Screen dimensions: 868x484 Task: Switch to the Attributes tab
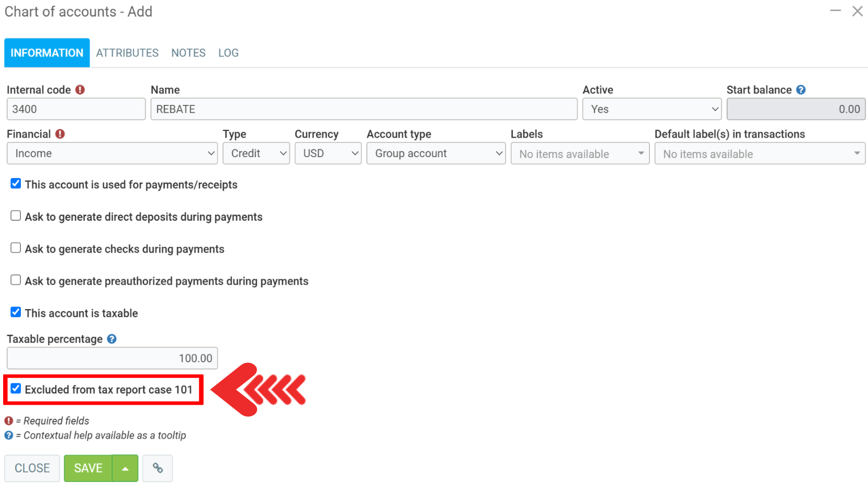pyautogui.click(x=127, y=53)
